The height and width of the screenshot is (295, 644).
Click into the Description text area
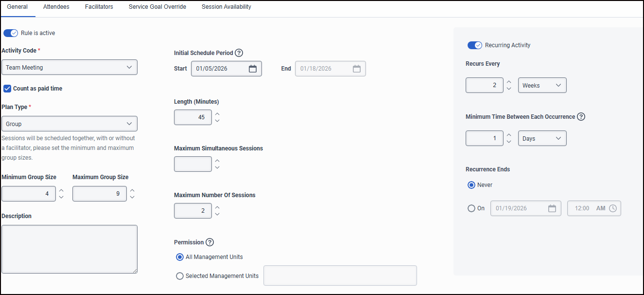click(70, 249)
